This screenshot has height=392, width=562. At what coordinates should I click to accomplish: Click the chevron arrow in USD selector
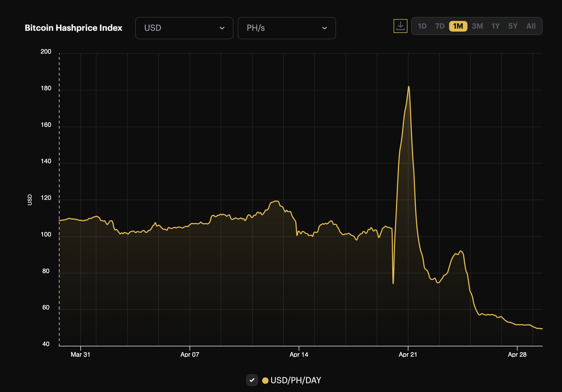(222, 28)
